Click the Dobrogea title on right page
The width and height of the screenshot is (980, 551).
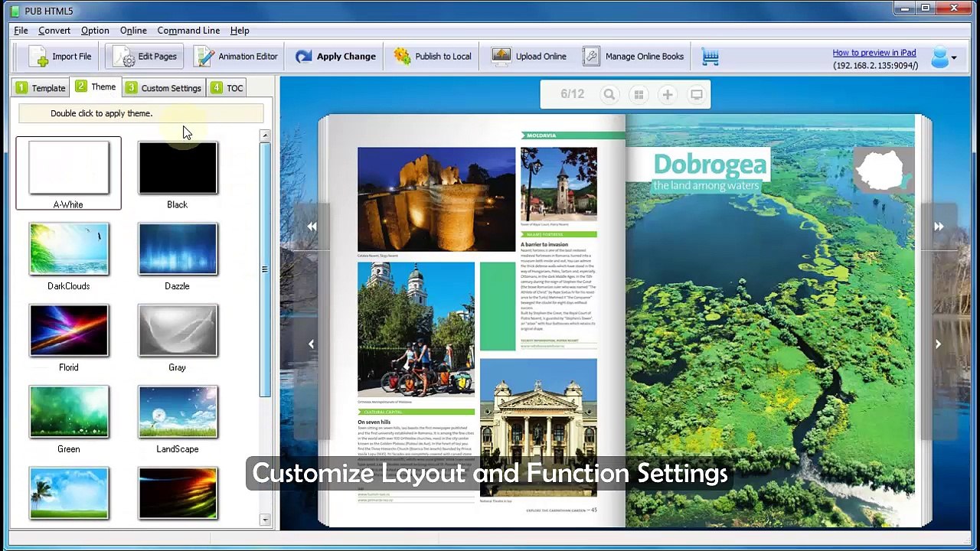710,165
